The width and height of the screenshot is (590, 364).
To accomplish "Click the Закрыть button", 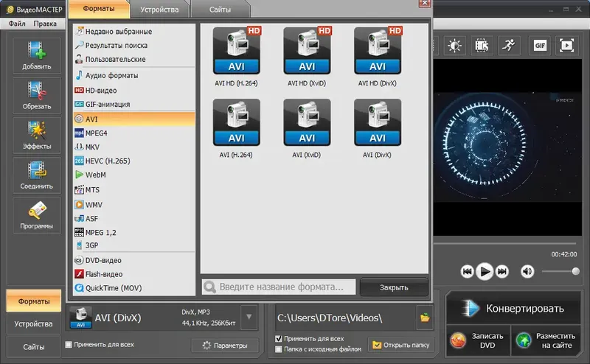I will pyautogui.click(x=394, y=287).
